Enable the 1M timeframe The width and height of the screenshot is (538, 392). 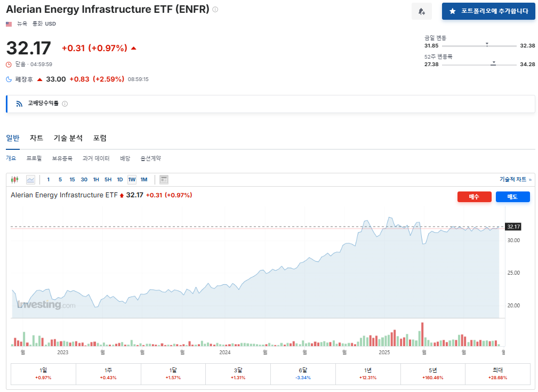tap(143, 179)
